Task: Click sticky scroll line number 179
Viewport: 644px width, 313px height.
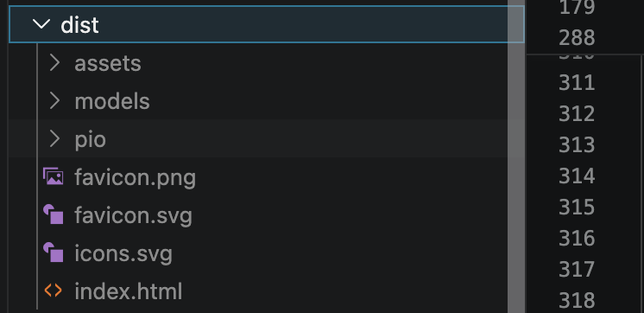Action: click(x=577, y=8)
